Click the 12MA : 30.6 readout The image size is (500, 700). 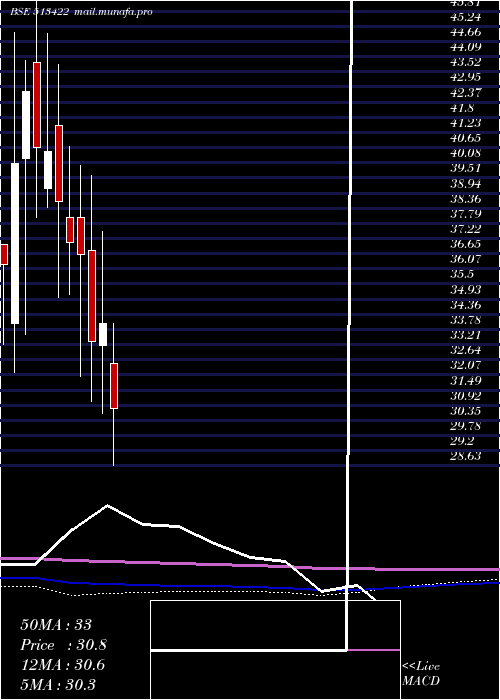[63, 665]
